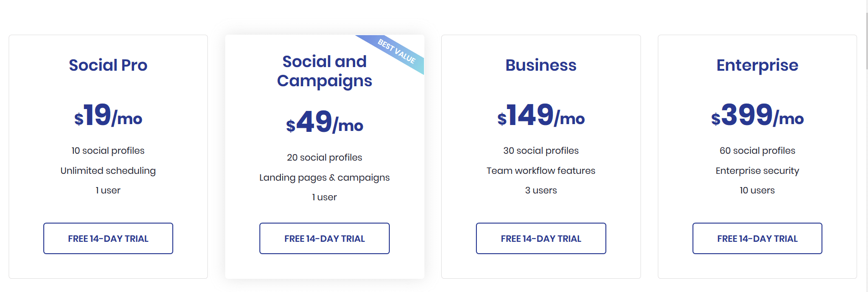Click the $149/mo price
868x292 pixels.
pyautogui.click(x=541, y=115)
